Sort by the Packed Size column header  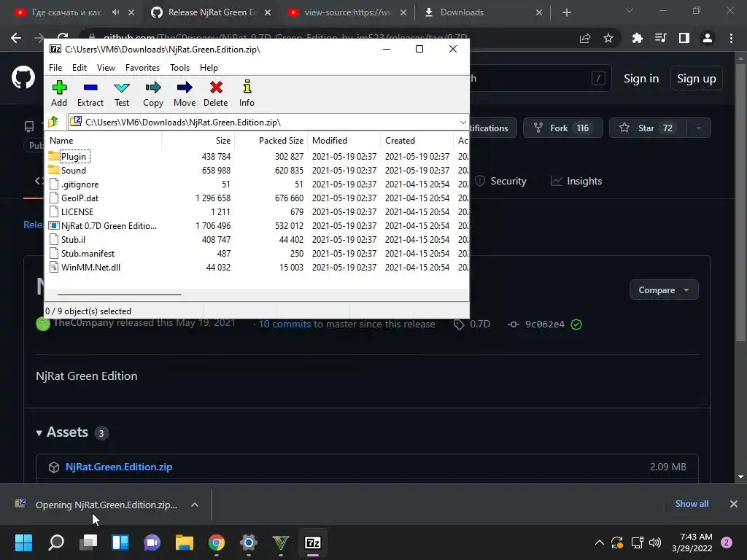pos(271,141)
